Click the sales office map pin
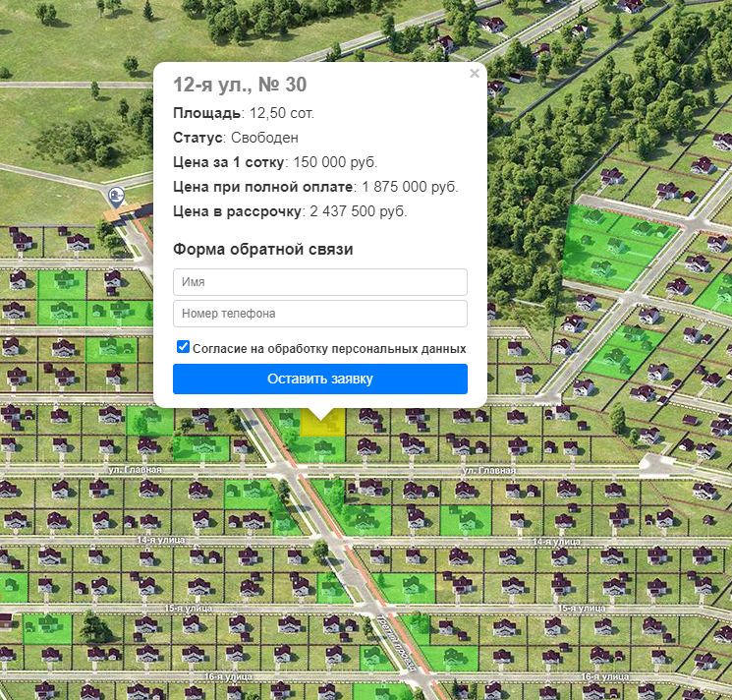 [116, 197]
